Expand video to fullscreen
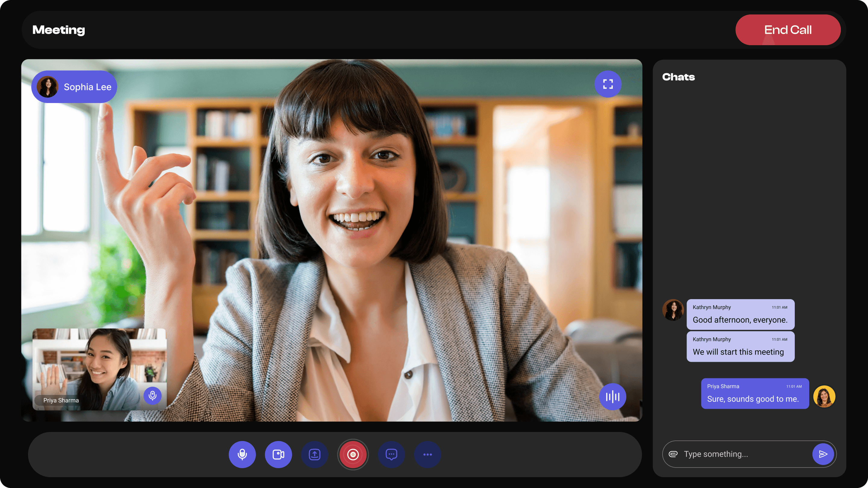 click(x=608, y=84)
